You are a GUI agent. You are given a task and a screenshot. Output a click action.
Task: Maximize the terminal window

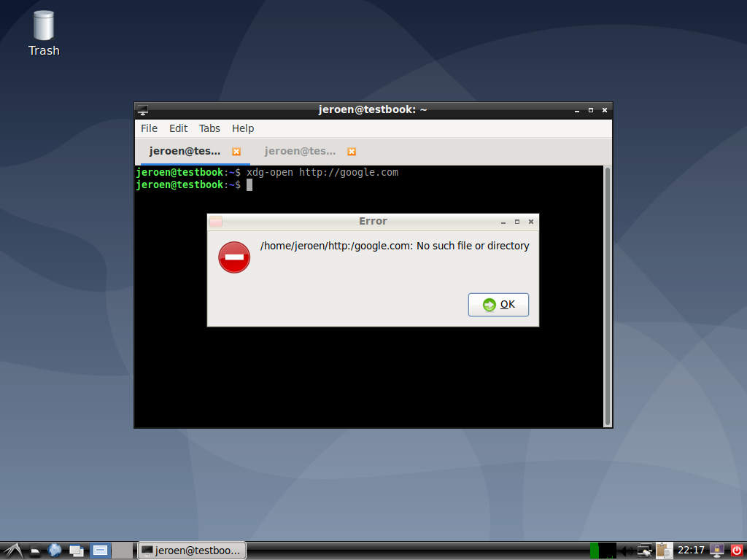click(591, 110)
